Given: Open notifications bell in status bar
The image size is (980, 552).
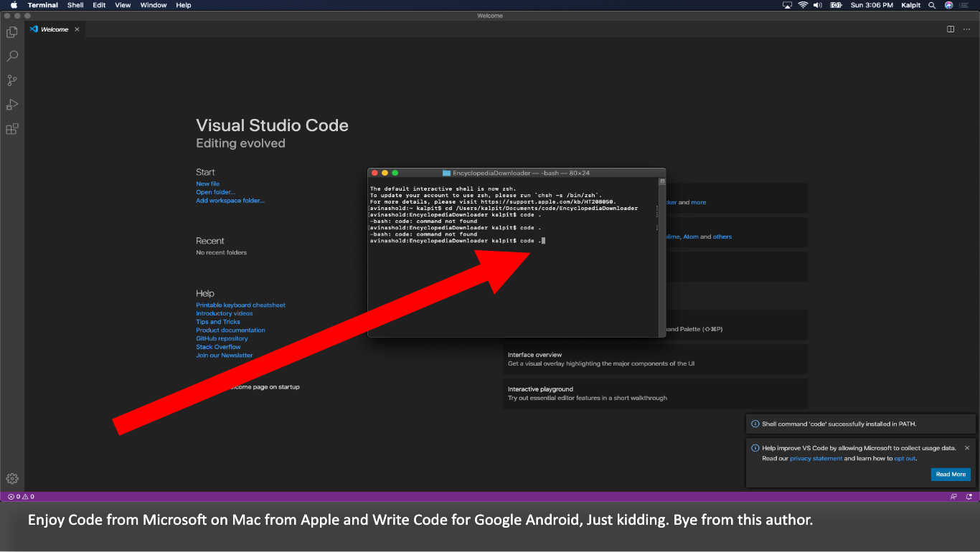Looking at the screenshot, I should pyautogui.click(x=969, y=496).
